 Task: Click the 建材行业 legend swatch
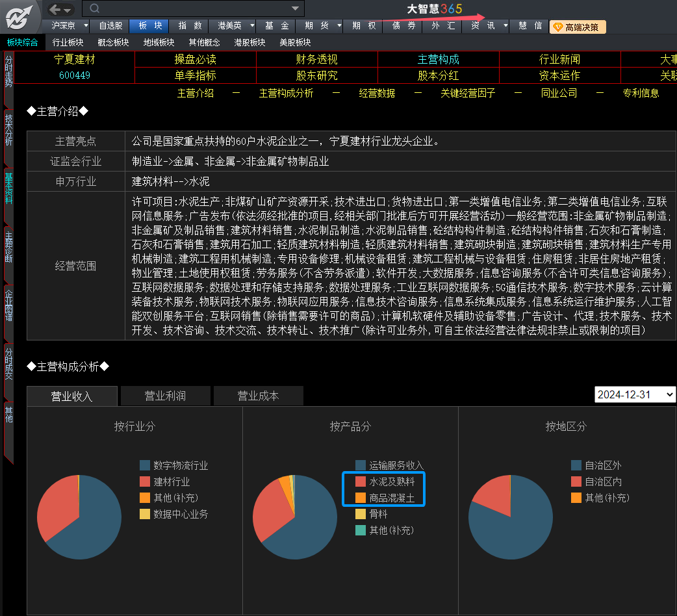tap(145, 481)
